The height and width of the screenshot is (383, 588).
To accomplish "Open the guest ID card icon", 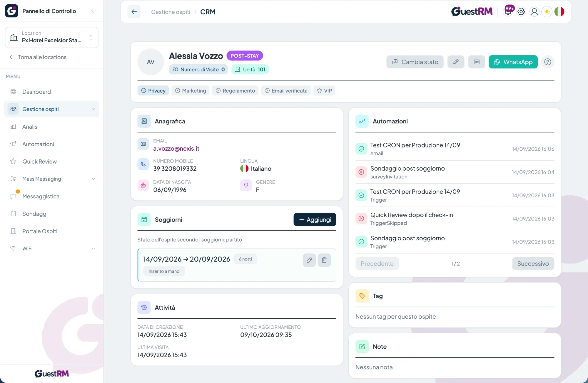I will tap(477, 62).
